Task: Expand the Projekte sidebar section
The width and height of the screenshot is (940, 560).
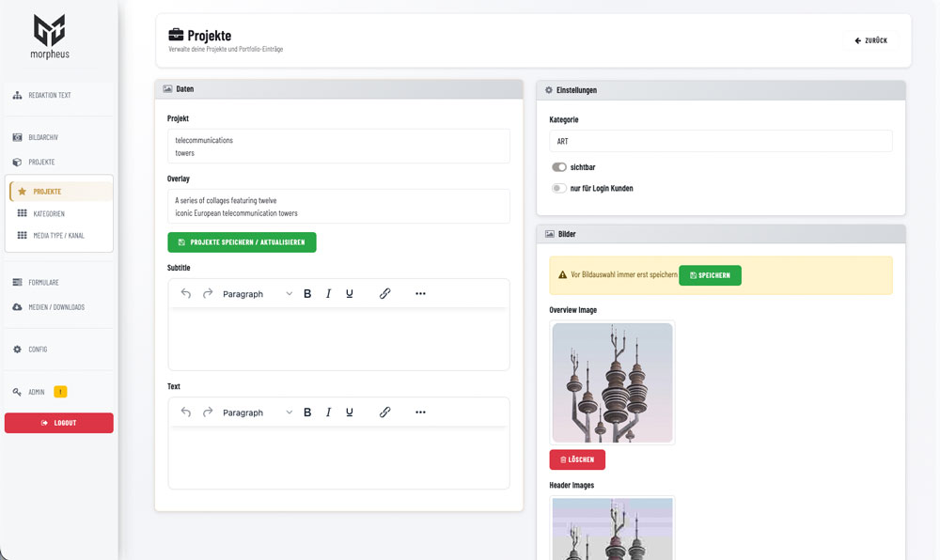Action: [41, 162]
